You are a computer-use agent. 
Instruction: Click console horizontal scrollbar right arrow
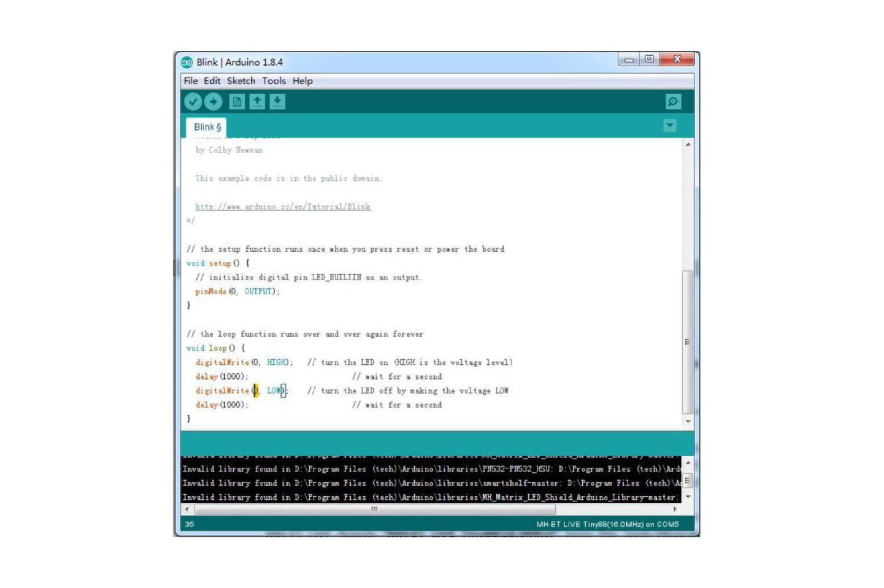tap(675, 509)
